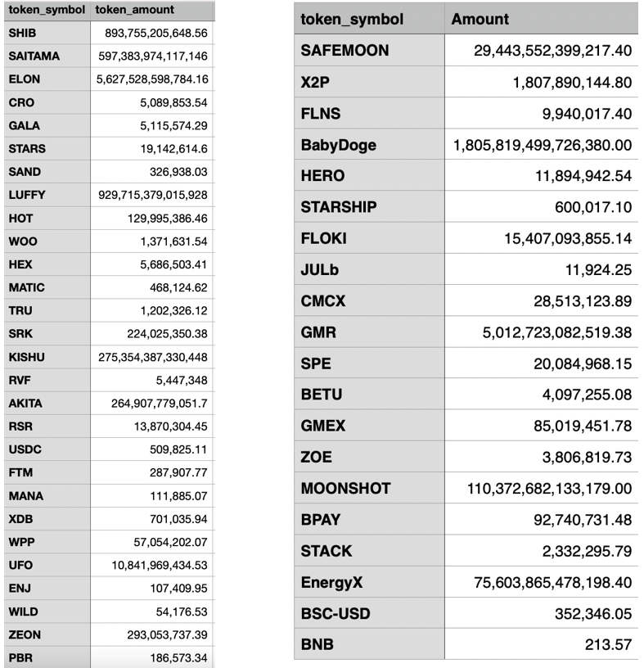The width and height of the screenshot is (644, 668).
Task: Select the SAFEMOON row label
Action: tap(369, 50)
